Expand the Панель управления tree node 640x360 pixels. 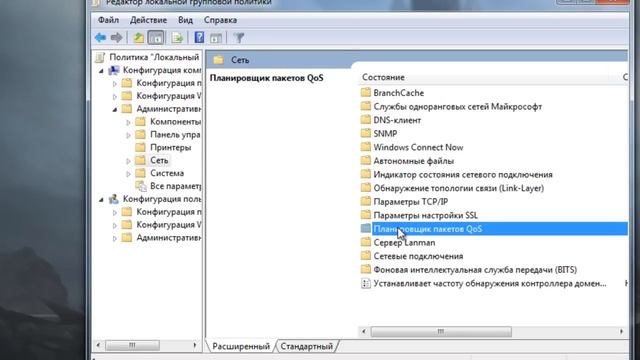pos(128,135)
